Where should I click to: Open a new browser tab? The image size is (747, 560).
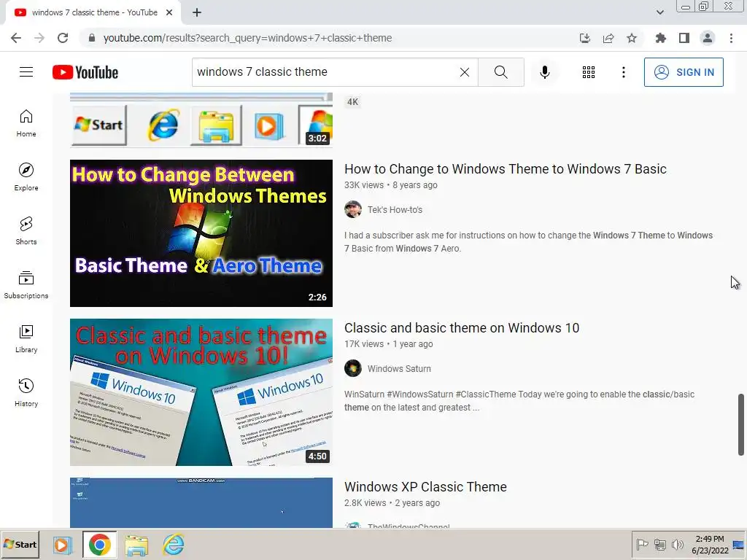197,12
